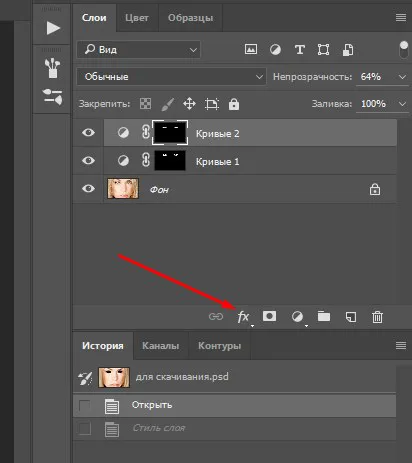This screenshot has height=463, width=412.
Task: Click the Кривые 2 layer name
Action: click(217, 134)
